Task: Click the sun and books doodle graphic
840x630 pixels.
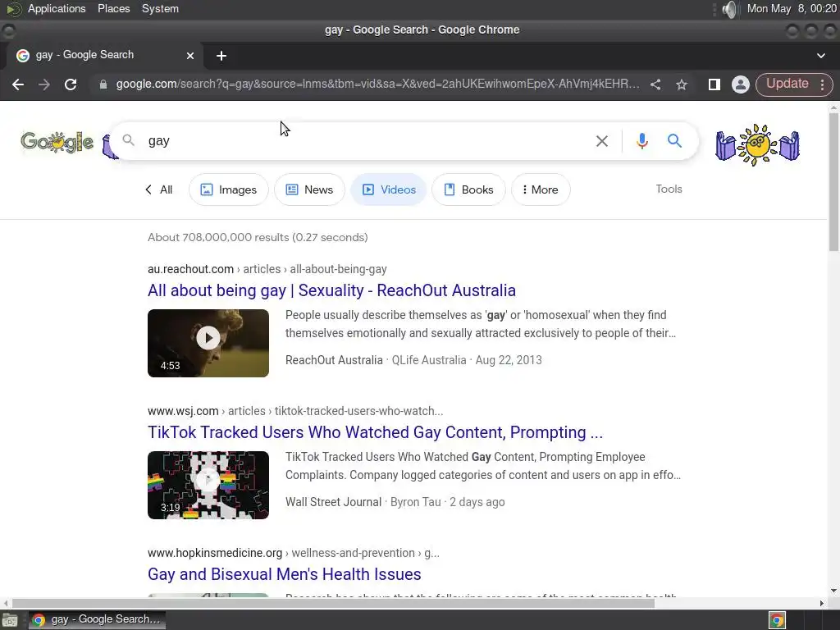Action: coord(757,144)
